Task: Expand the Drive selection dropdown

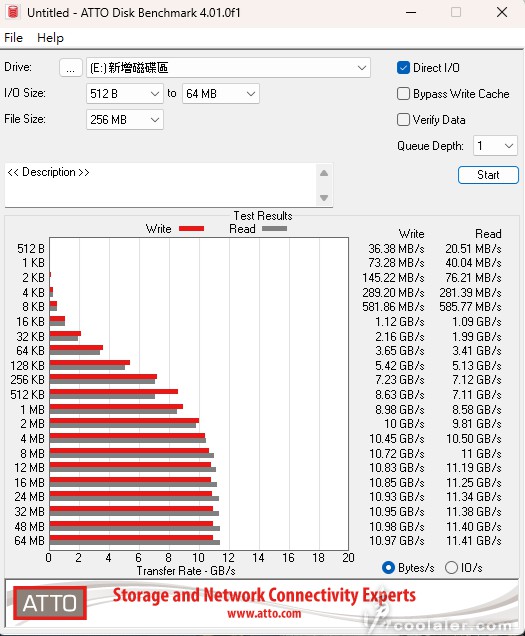Action: [x=361, y=68]
